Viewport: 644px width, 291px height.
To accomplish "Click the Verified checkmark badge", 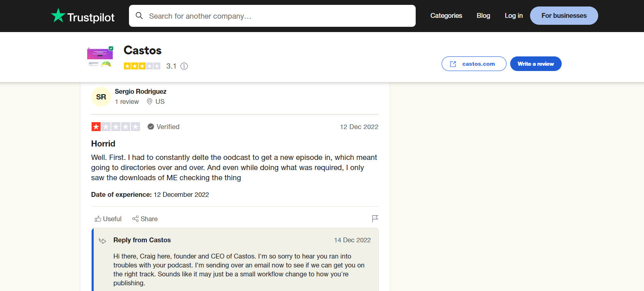I will click(151, 127).
